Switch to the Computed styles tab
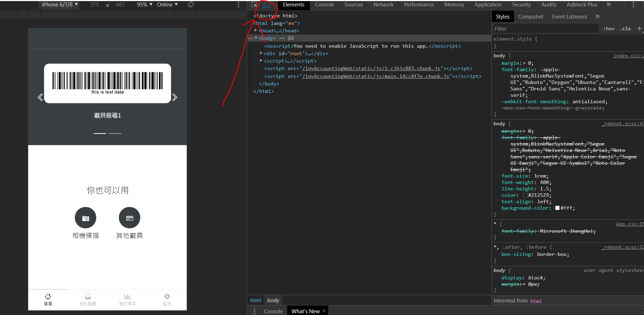644x315 pixels. (530, 16)
